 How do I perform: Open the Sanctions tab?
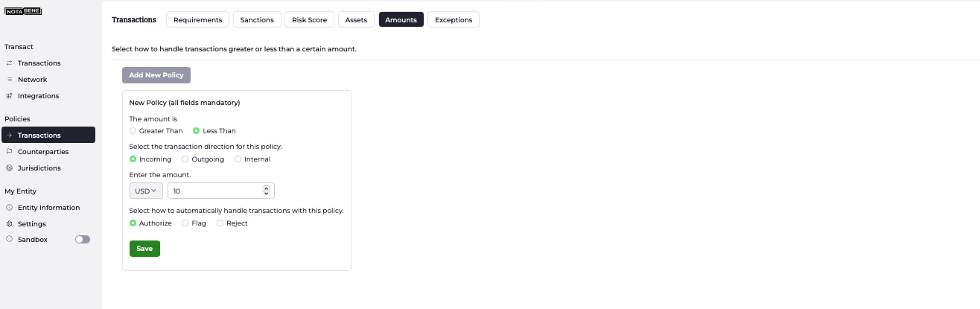click(257, 20)
